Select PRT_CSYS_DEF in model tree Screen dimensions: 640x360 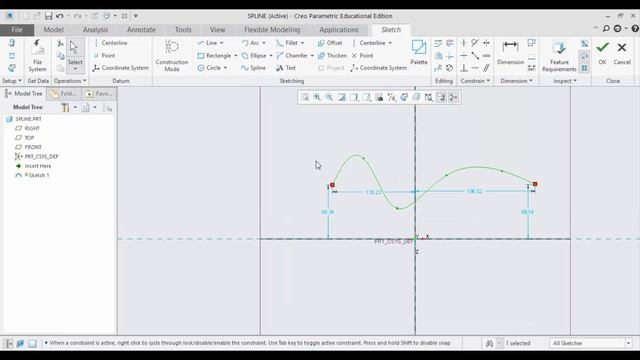point(41,156)
